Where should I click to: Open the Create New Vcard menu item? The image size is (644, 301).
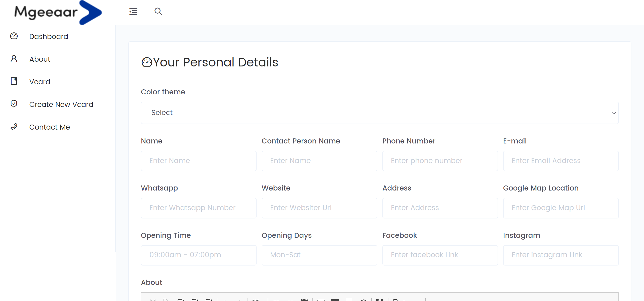click(x=61, y=104)
